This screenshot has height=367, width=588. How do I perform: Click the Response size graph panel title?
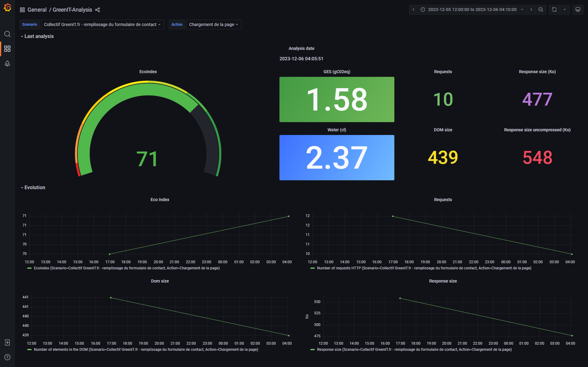pos(443,281)
